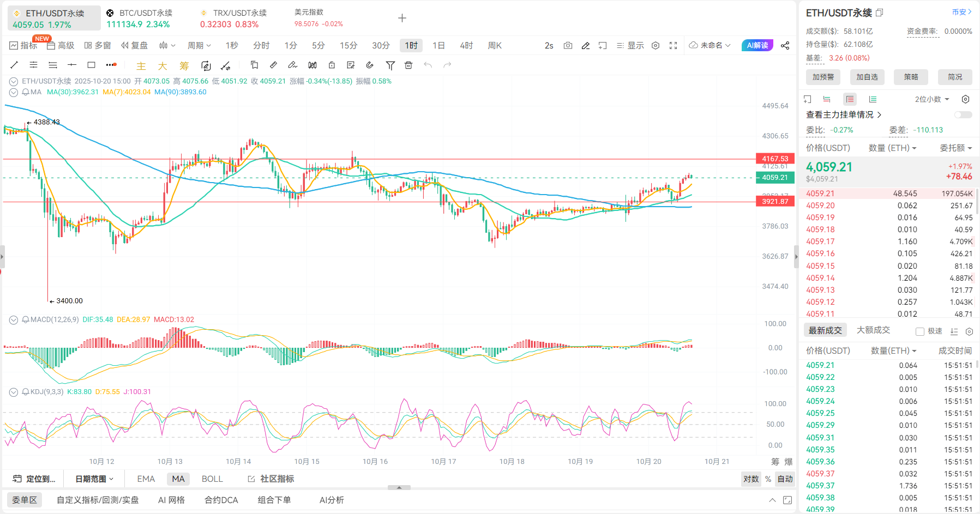Image resolution: width=980 pixels, height=514 pixels.
Task: Select the BOLL indicator tab
Action: point(212,479)
